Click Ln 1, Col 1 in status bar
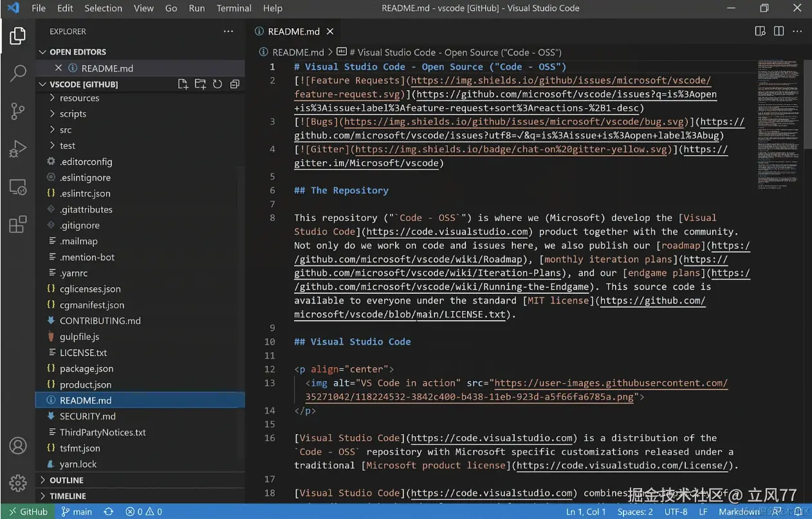The image size is (812, 519). click(587, 511)
